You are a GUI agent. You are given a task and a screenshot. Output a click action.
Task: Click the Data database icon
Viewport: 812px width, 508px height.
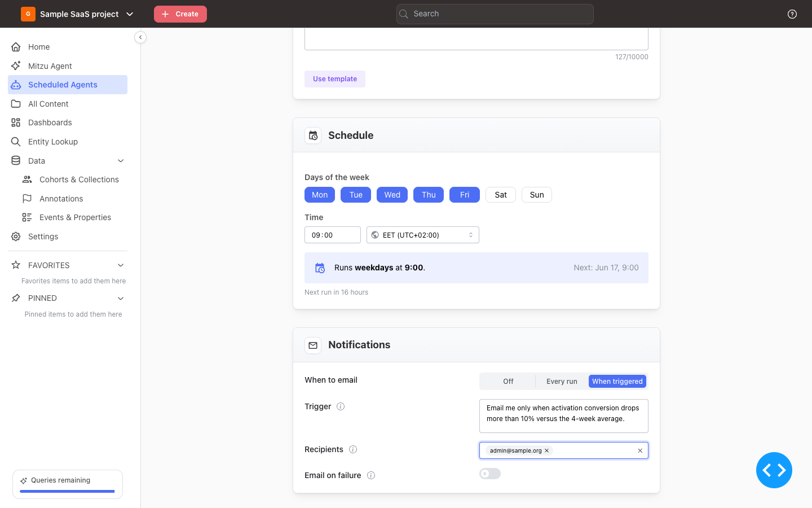16,161
